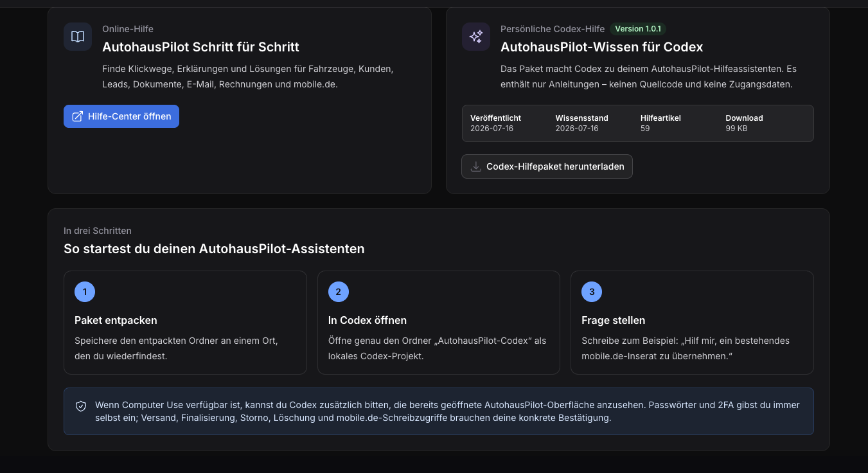The height and width of the screenshot is (473, 868).
Task: Click the Hilfeartikel count 59
Action: [x=645, y=129]
